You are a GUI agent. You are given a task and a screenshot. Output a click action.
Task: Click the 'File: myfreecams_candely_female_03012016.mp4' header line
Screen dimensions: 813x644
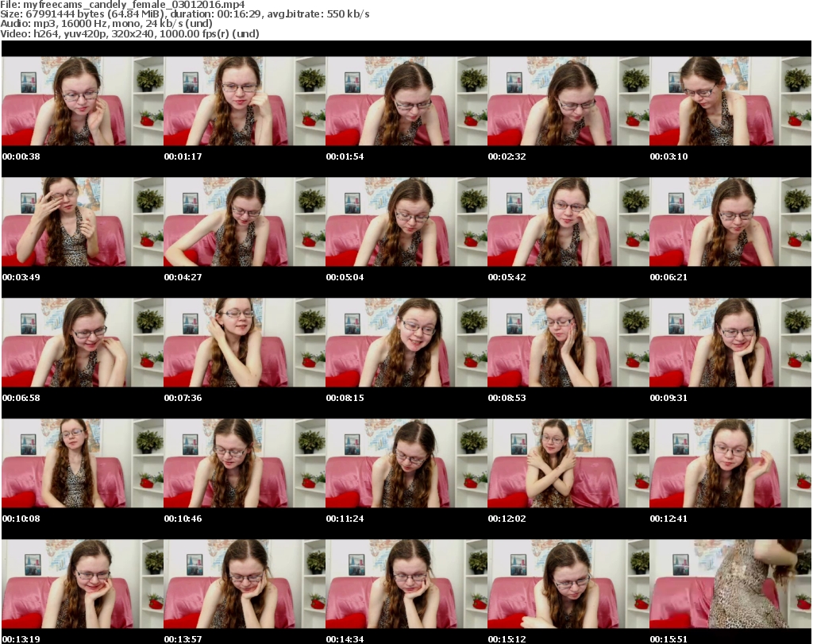[x=122, y=5]
